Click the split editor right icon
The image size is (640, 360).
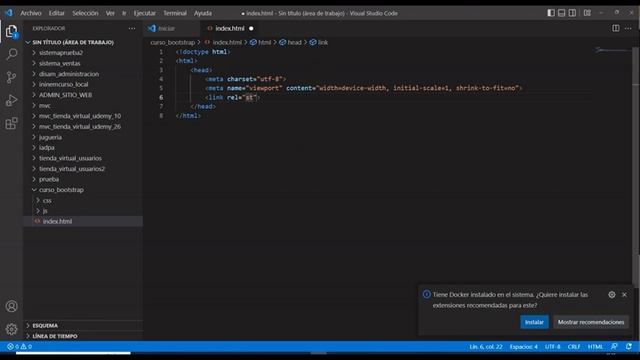pyautogui.click(x=616, y=28)
